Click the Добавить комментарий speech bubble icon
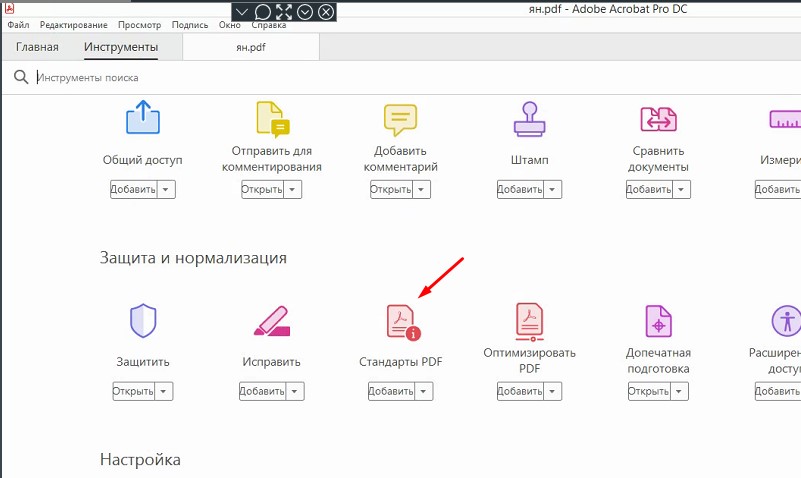This screenshot has width=801, height=478. (x=400, y=120)
